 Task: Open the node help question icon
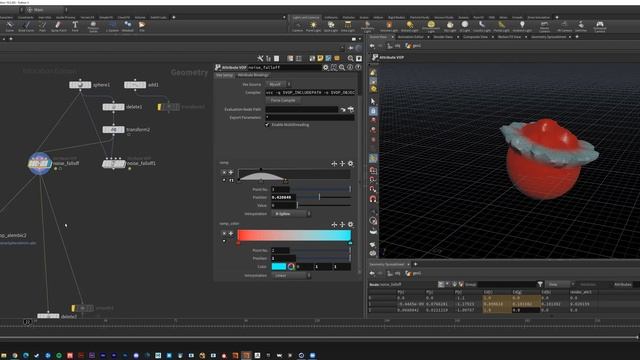(358, 67)
